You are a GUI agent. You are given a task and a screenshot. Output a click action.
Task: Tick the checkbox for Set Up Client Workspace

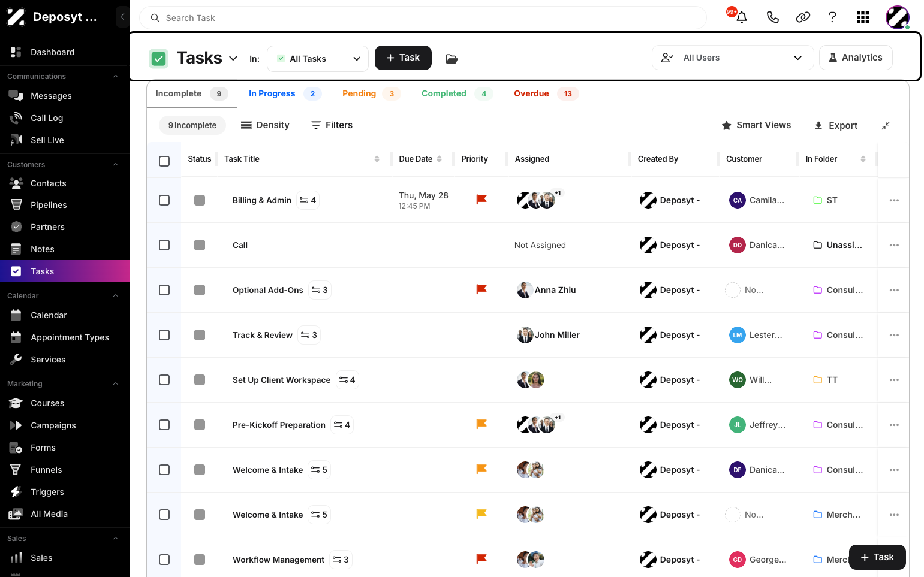[164, 380]
